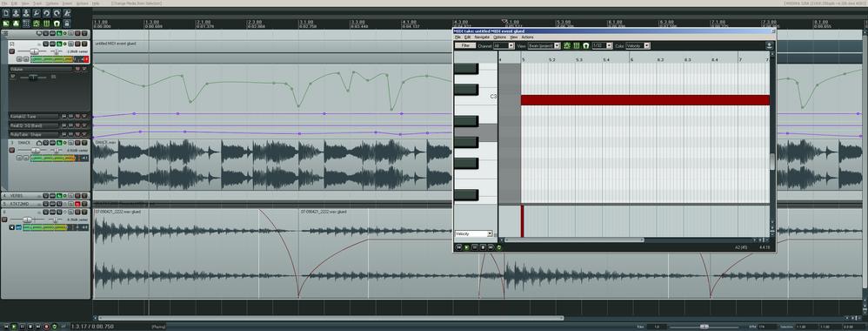The height and width of the screenshot is (331, 868).
Task: Click the green loop icon in MIDI editor transport
Action: click(499, 247)
